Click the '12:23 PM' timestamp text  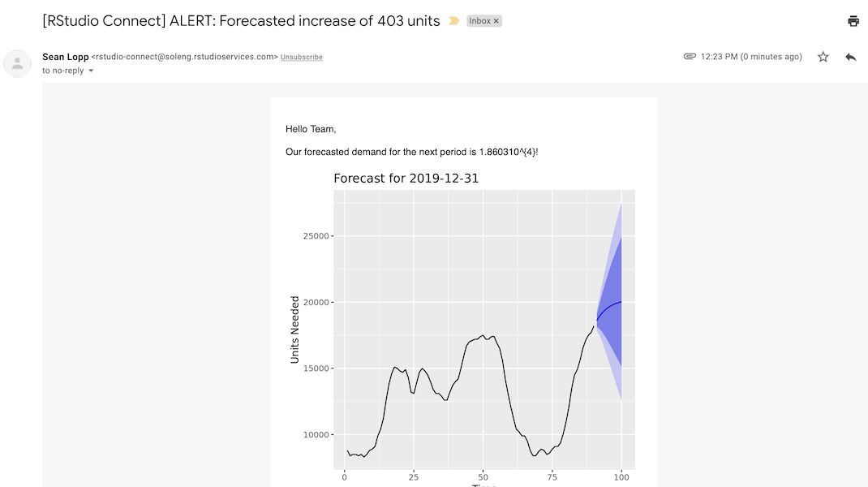coord(720,56)
